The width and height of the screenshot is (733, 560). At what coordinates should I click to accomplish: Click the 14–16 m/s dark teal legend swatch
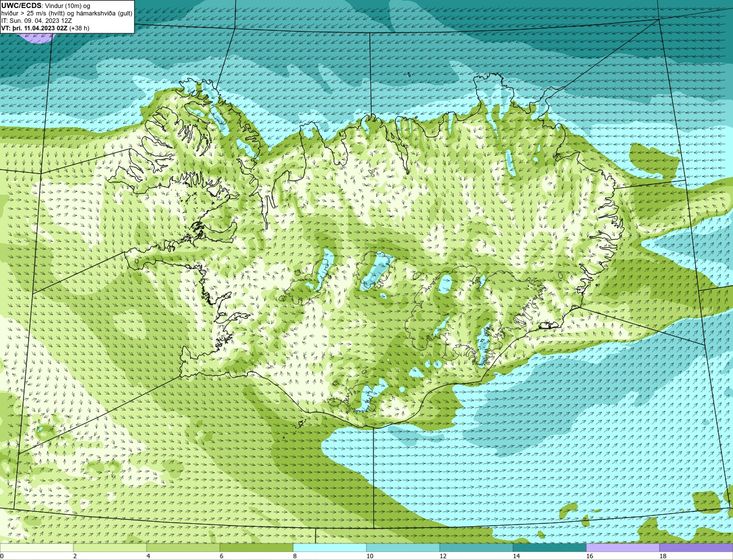click(550, 547)
